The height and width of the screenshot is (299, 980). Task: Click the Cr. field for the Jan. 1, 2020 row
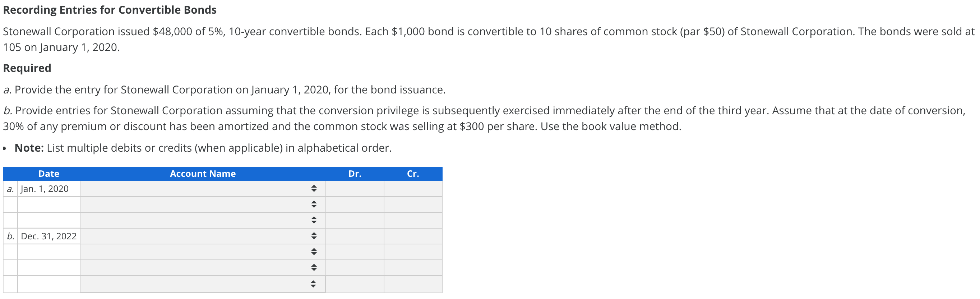[x=413, y=188]
